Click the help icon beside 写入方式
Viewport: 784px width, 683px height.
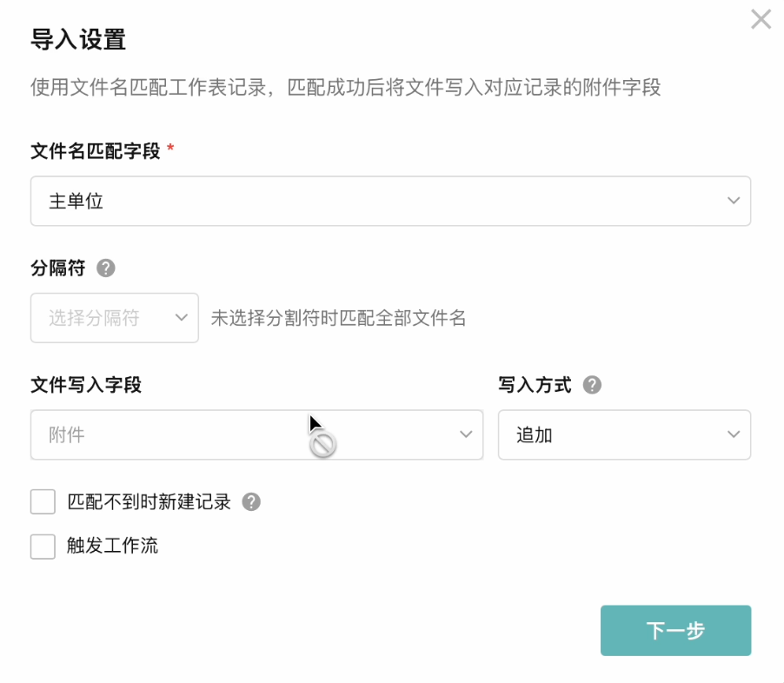[x=592, y=385]
